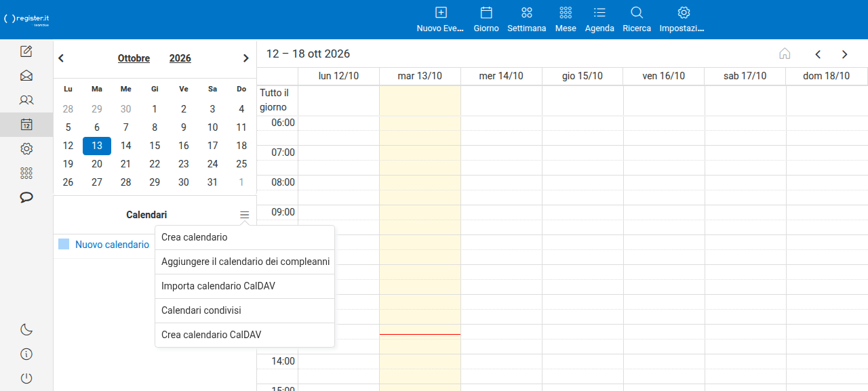
Task: Switch to Mese month view
Action: tap(566, 20)
